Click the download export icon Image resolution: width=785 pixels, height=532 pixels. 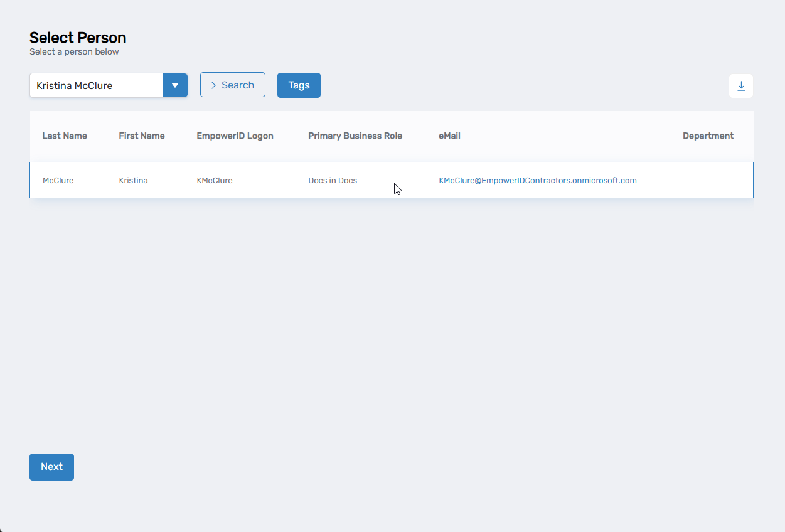click(x=740, y=86)
